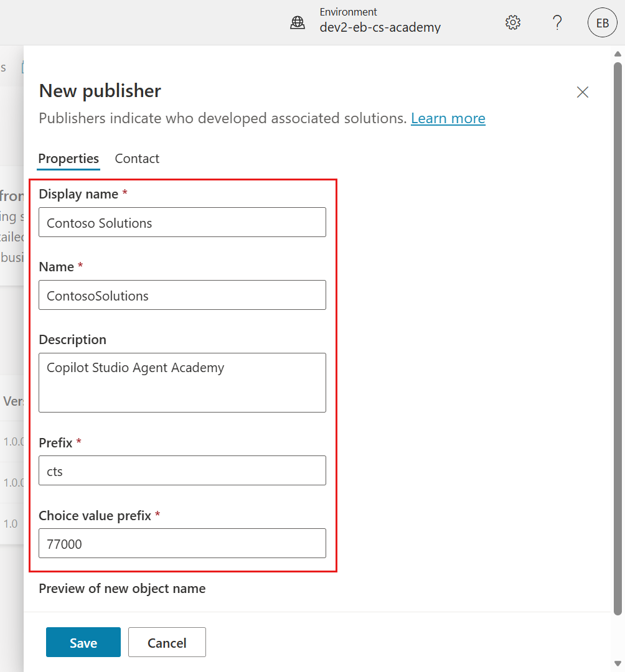The image size is (625, 672).
Task: Select the dev2-eb-cs-academy environment name
Action: click(380, 27)
